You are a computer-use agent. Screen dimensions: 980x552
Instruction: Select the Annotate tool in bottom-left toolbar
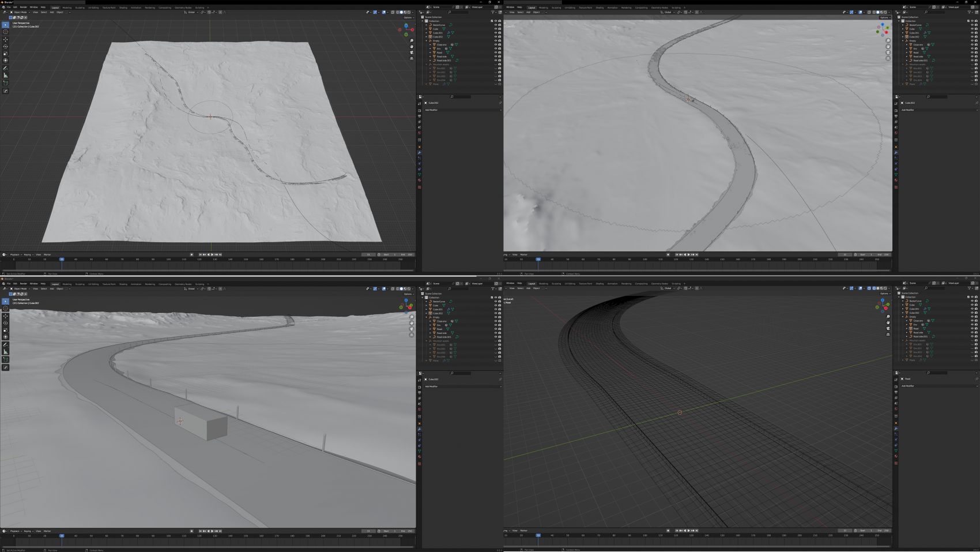click(6, 344)
